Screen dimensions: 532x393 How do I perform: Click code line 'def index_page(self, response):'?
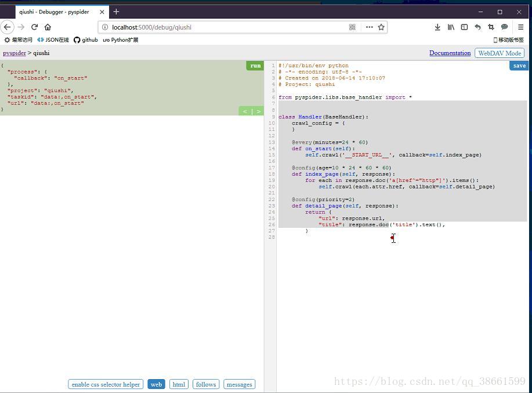pos(343,174)
